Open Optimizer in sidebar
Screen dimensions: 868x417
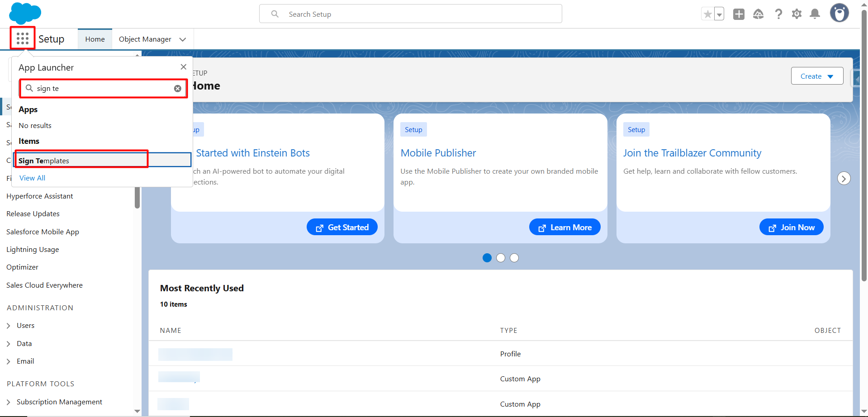coord(22,267)
